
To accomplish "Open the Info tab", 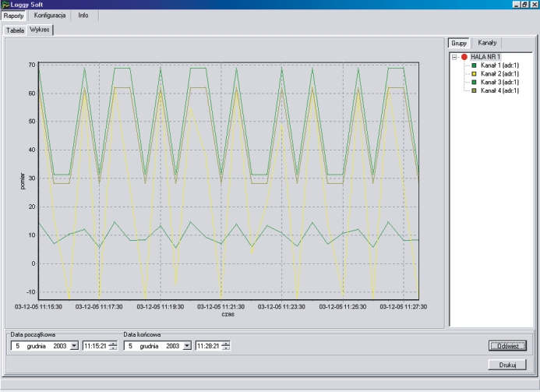I will 83,16.
